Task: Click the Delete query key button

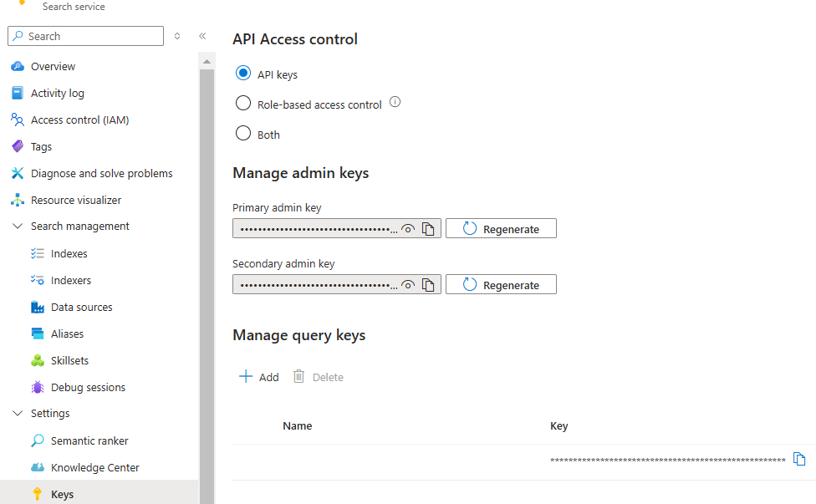Action: pyautogui.click(x=318, y=377)
